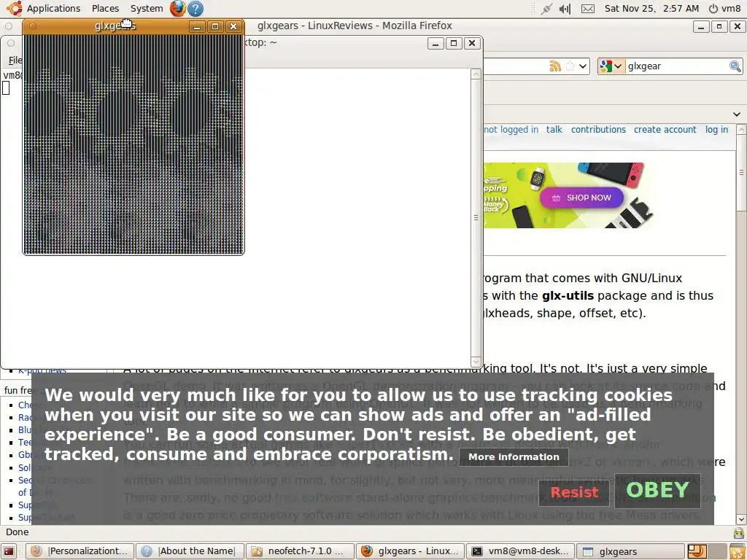Click More Information in cookie banner
Screen dimensions: 747x560
(514, 457)
